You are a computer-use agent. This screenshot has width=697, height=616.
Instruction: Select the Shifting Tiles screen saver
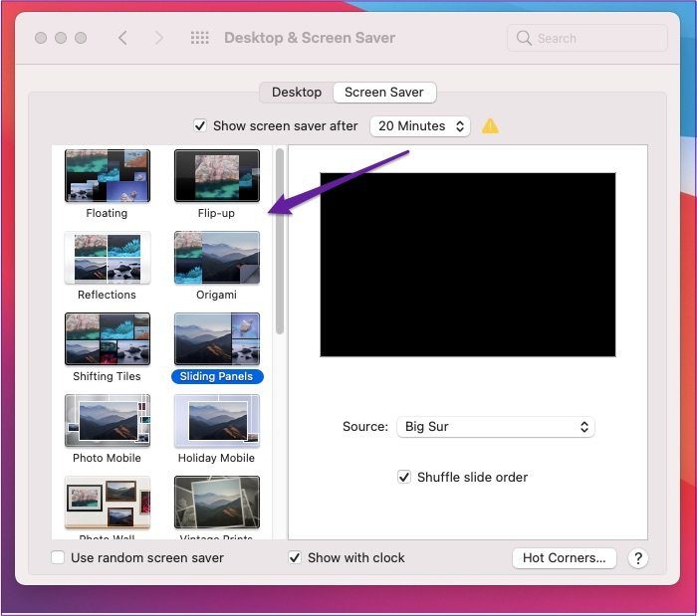(x=108, y=339)
